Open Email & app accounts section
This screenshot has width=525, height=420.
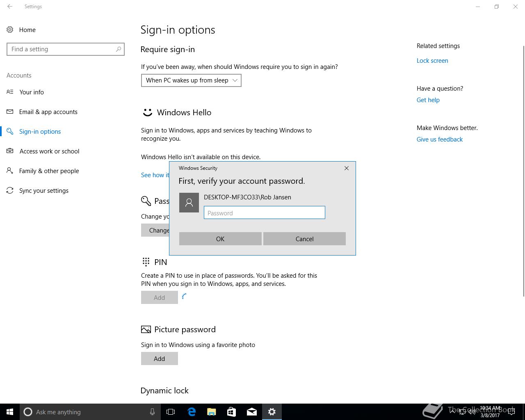48,112
